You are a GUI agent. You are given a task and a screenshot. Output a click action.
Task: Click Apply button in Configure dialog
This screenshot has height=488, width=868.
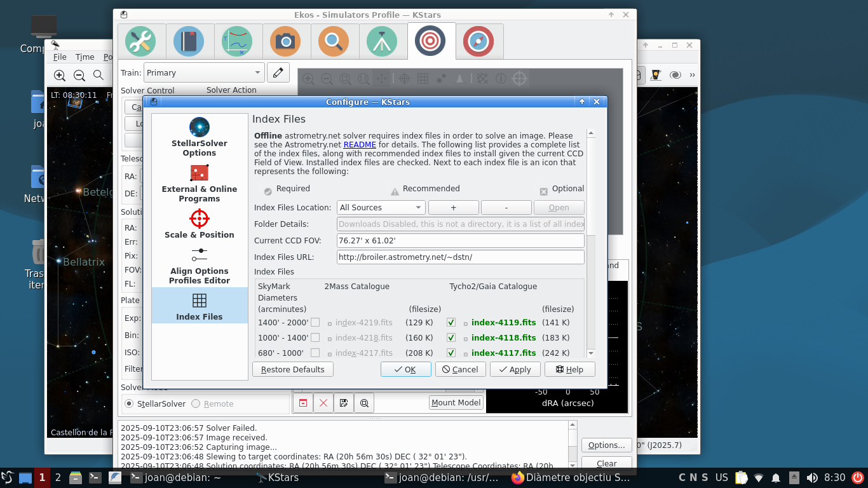pos(515,369)
